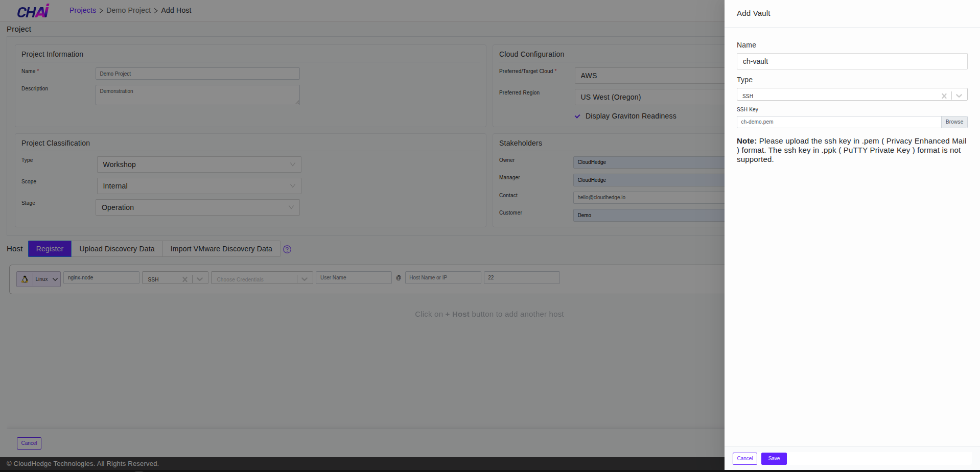The width and height of the screenshot is (980, 472).
Task: Open the Choose Credentials dropdown
Action: (262, 278)
